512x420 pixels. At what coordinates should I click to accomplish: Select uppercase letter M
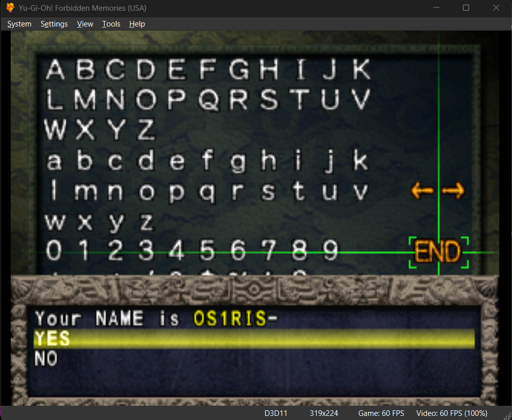[85, 99]
